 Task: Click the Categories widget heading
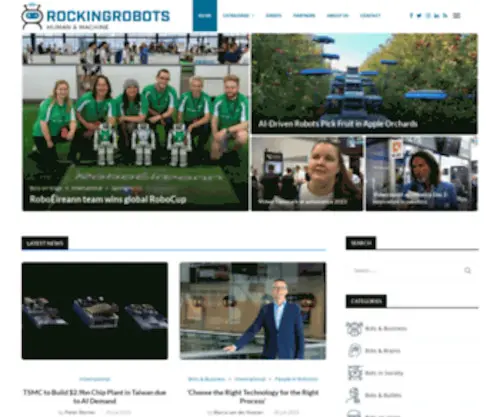[366, 301]
